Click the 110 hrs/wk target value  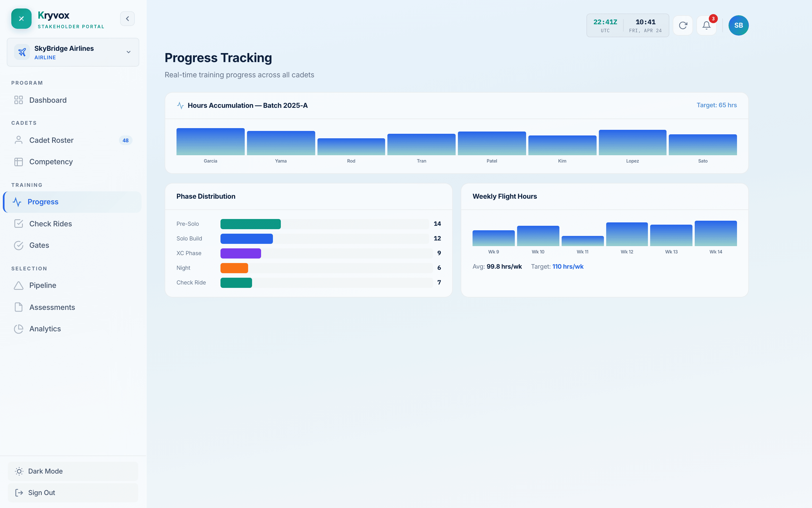pyautogui.click(x=568, y=266)
